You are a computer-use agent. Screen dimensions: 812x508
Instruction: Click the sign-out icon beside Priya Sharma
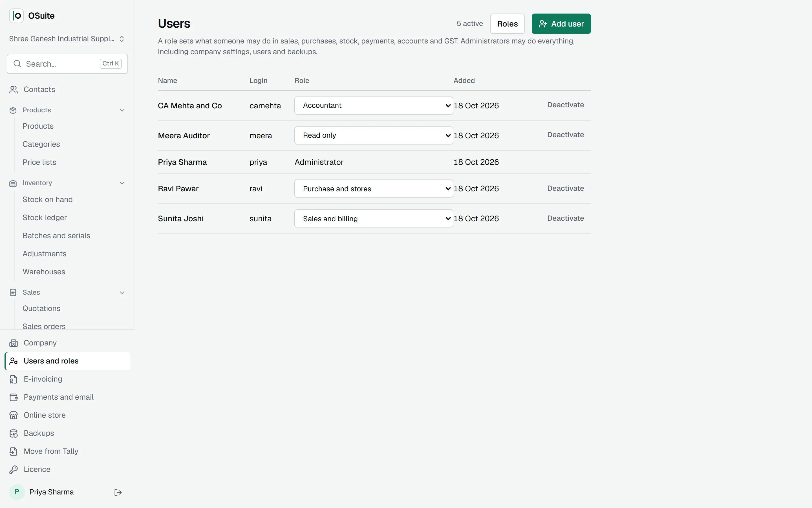pos(118,492)
